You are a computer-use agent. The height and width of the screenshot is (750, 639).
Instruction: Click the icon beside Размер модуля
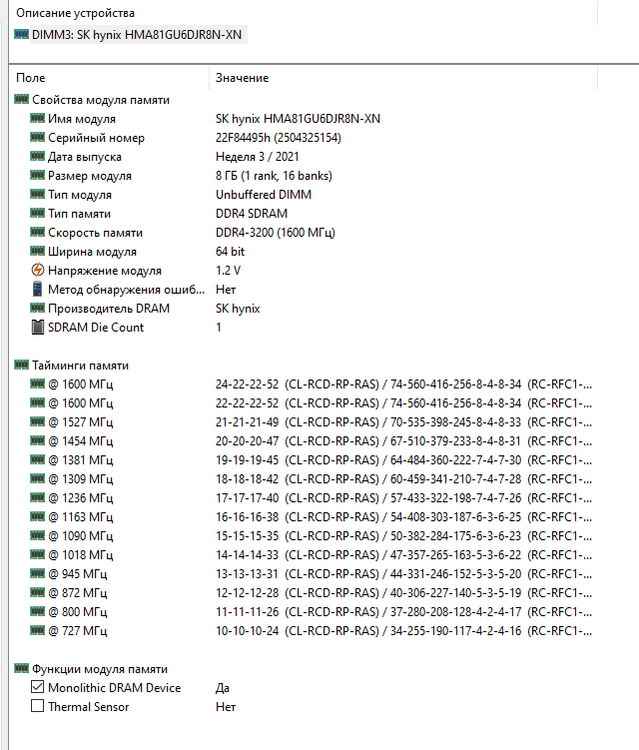tap(37, 175)
